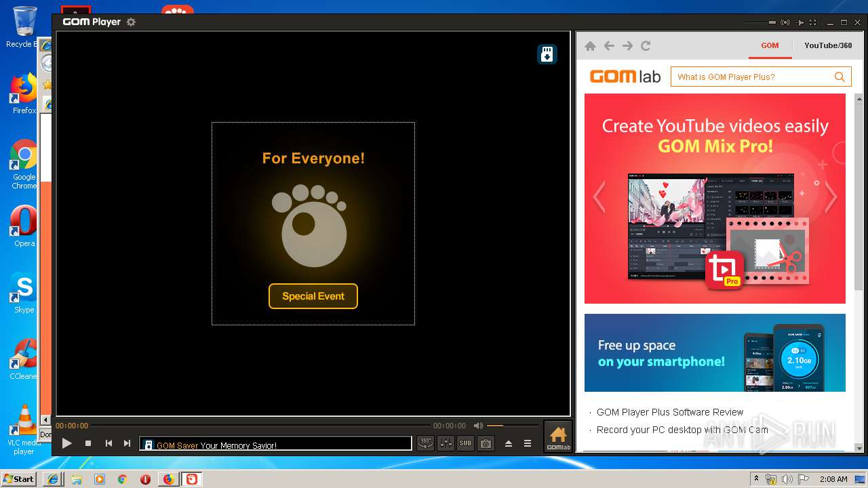This screenshot has height=488, width=868.
Task: Click the search magnifier icon
Action: 840,77
